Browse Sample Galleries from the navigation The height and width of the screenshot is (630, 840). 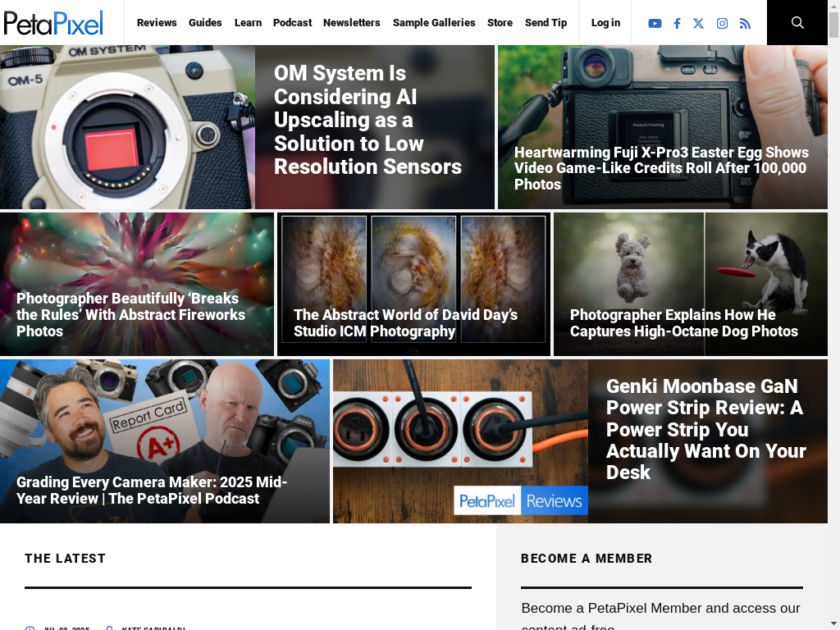point(434,22)
